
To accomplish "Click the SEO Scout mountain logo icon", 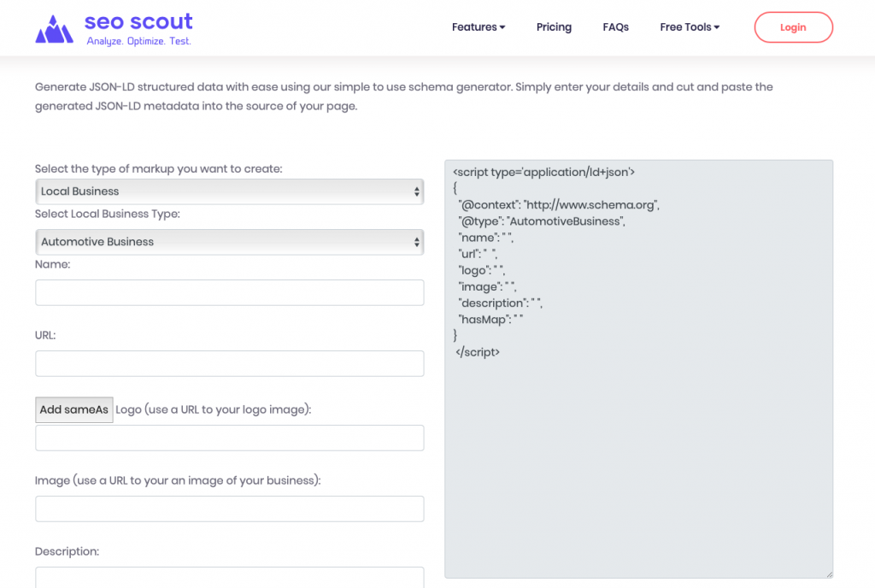I will click(55, 29).
